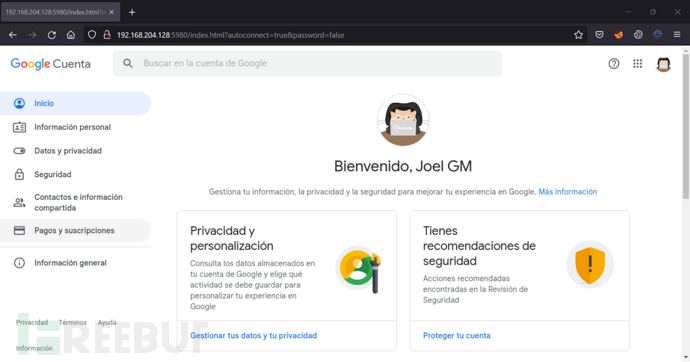Open the Firefox hamburger menu

tap(677, 35)
